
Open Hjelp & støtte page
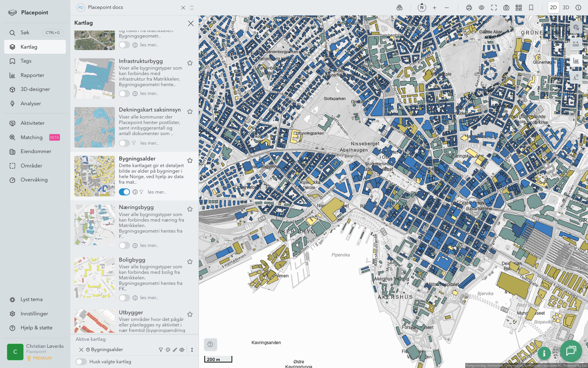tap(36, 328)
